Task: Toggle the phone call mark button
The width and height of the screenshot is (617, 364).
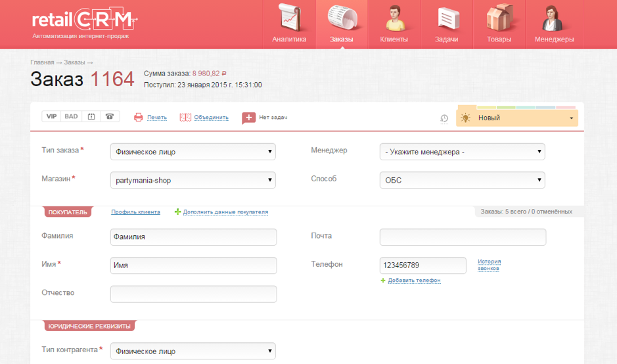Action: tap(110, 116)
